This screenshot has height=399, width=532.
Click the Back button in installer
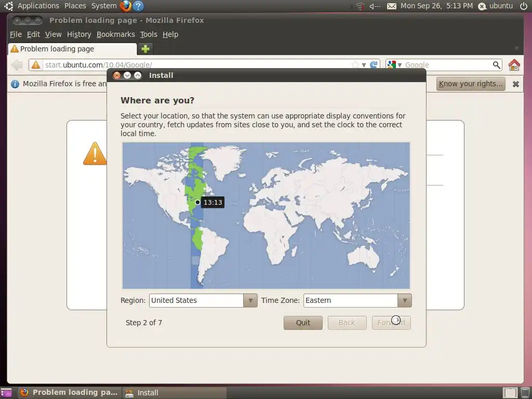click(347, 323)
